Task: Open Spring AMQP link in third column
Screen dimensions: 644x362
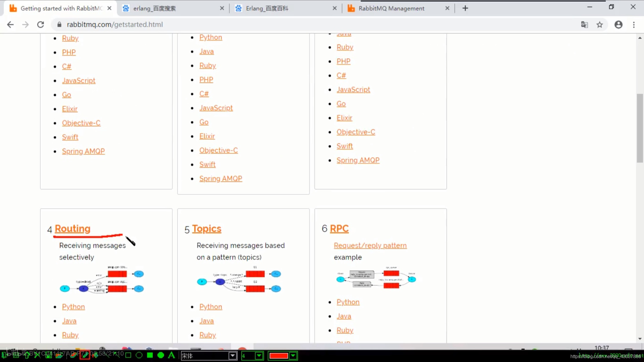Action: [358, 160]
